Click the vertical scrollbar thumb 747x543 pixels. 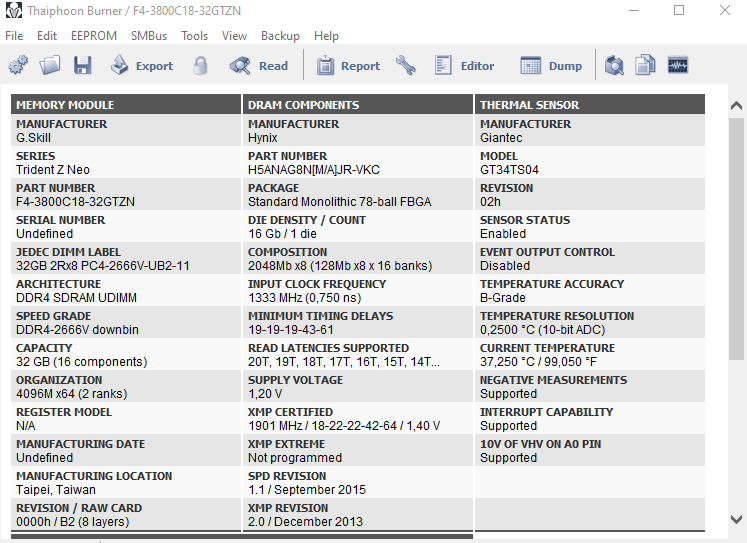pyautogui.click(x=736, y=239)
